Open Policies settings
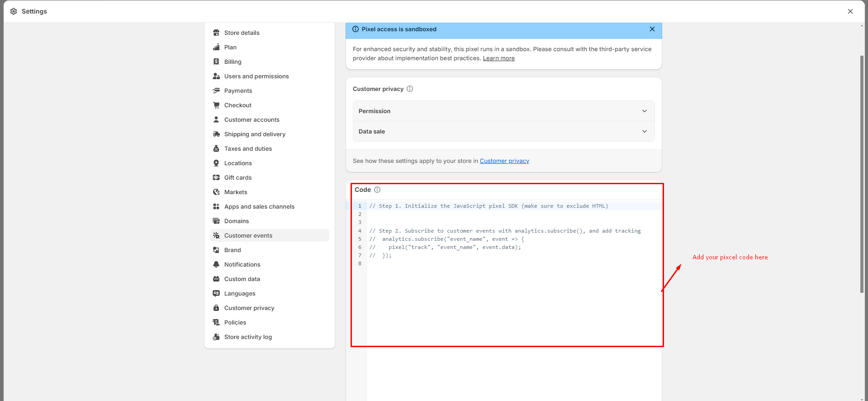868x401 pixels. pyautogui.click(x=270, y=322)
